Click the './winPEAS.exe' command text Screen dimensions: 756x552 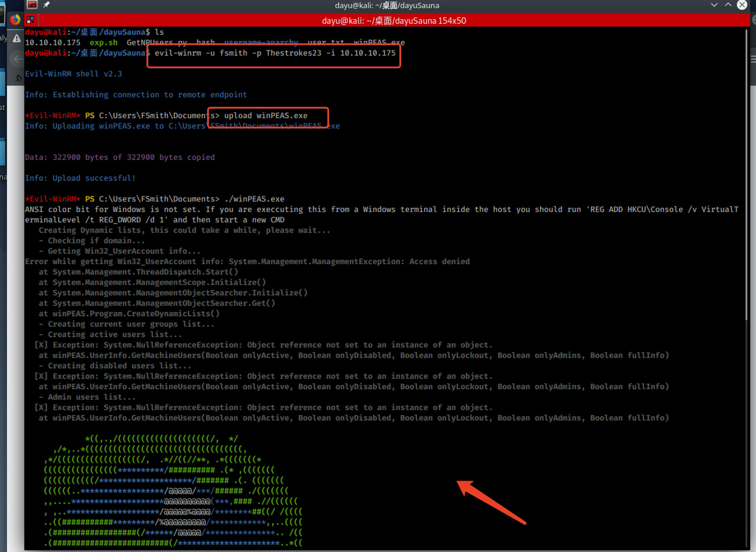pyautogui.click(x=254, y=199)
